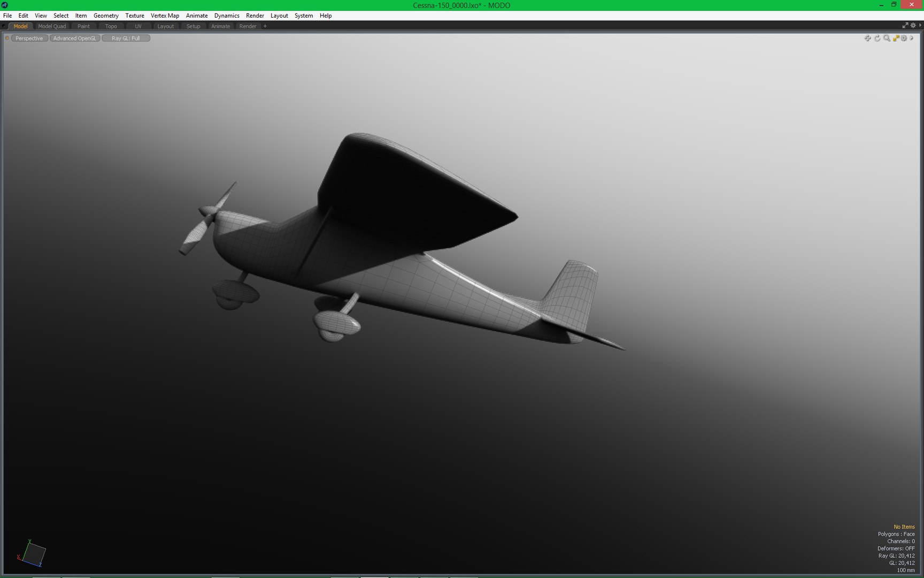Switch to the Topo layout tab
Image resolution: width=924 pixels, height=578 pixels.
pyautogui.click(x=111, y=26)
